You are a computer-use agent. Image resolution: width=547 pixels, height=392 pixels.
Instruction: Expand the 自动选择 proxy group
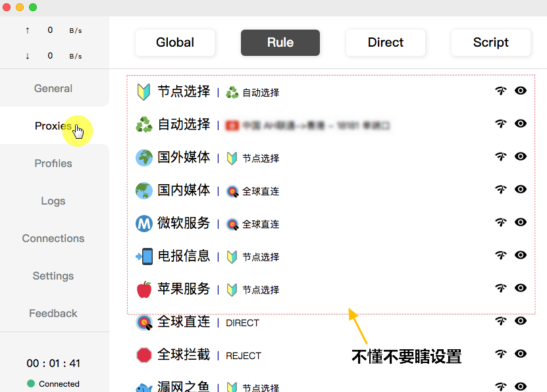click(184, 124)
